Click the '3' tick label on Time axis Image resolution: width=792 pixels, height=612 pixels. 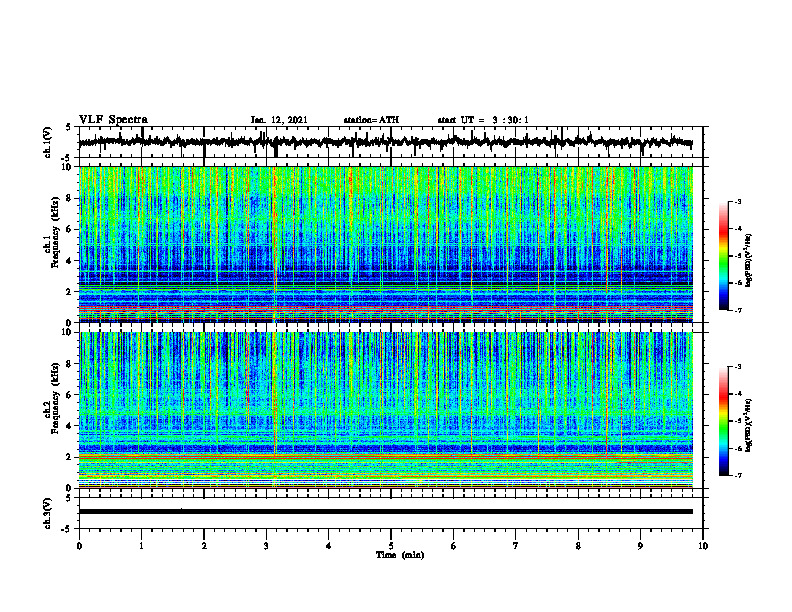click(x=266, y=546)
